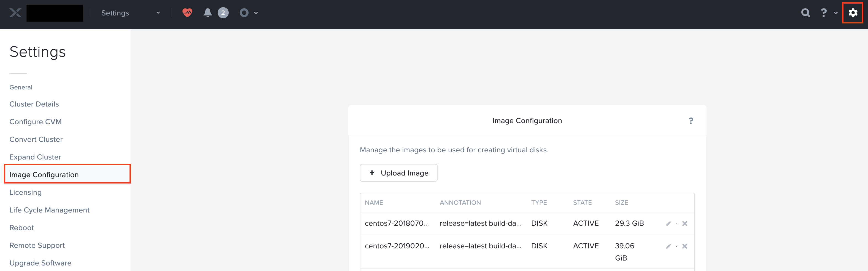Screen dimensions: 868x271
Task: Click the Nutanix X logo icon
Action: 15,13
